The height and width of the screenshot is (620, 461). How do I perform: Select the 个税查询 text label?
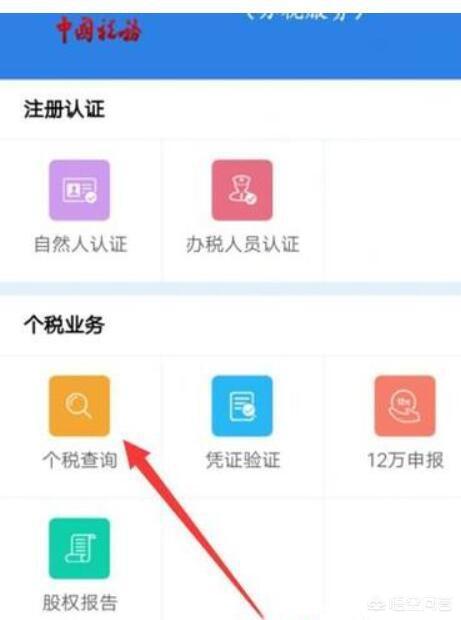point(80,460)
